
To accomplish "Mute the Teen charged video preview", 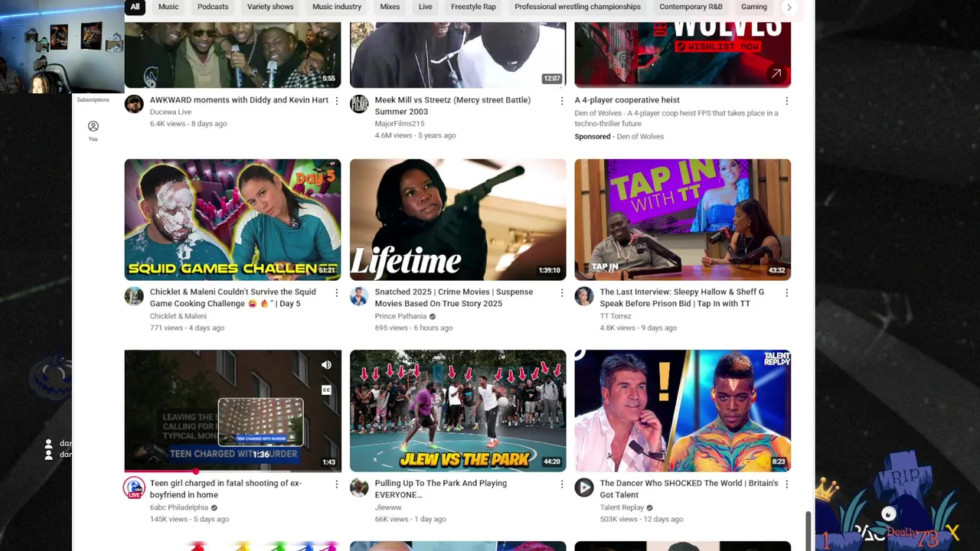I will click(326, 365).
